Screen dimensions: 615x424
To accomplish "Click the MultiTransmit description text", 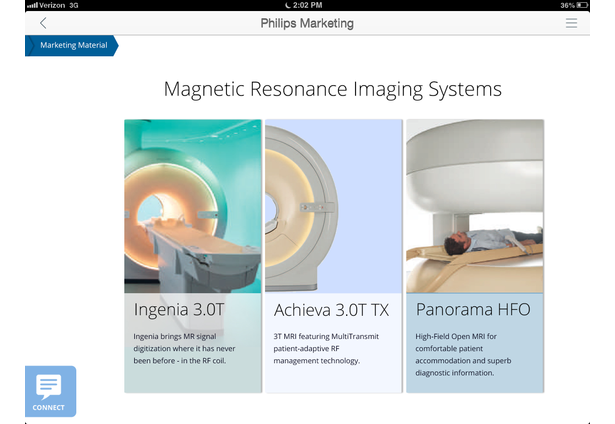I will 326,348.
